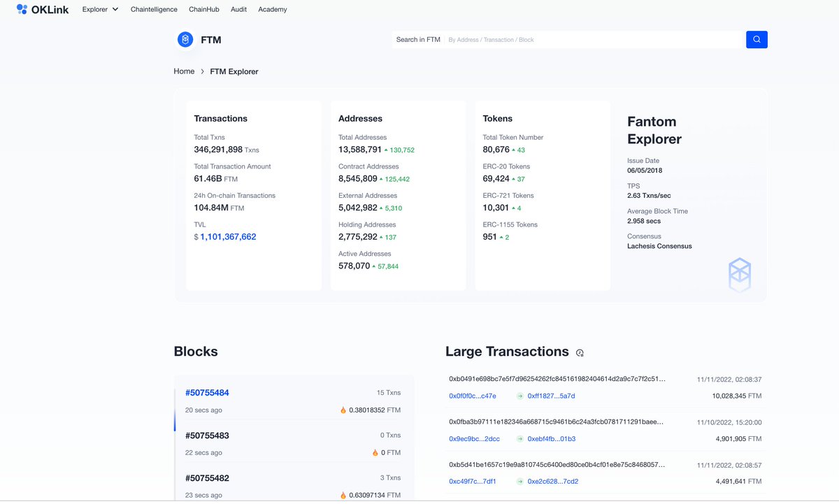Open sender address 0x0f0f0c...c47e

click(x=473, y=396)
